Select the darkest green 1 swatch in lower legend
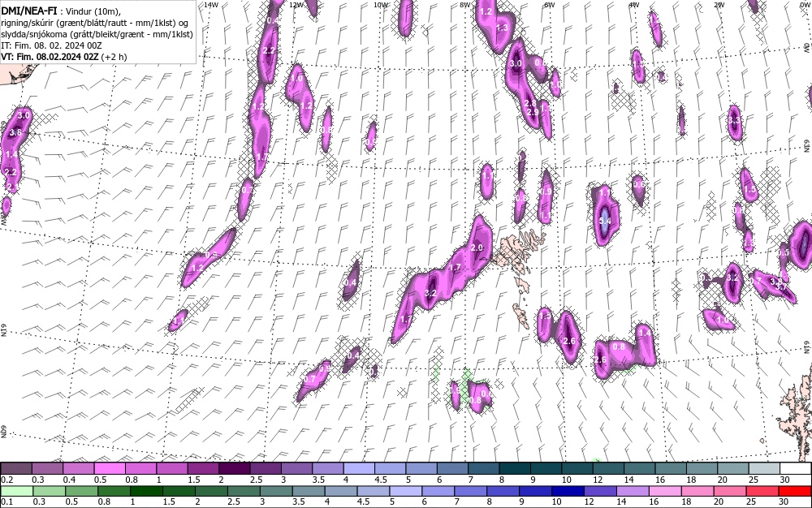 146,491
